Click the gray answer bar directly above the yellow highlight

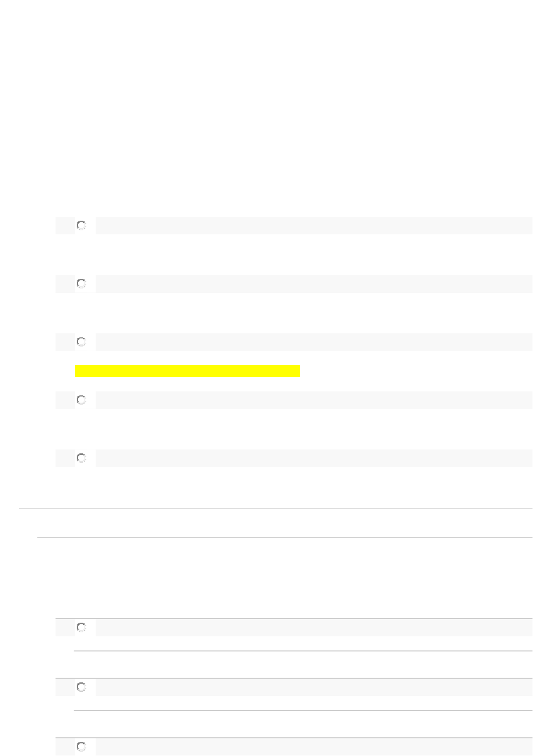coord(313,342)
